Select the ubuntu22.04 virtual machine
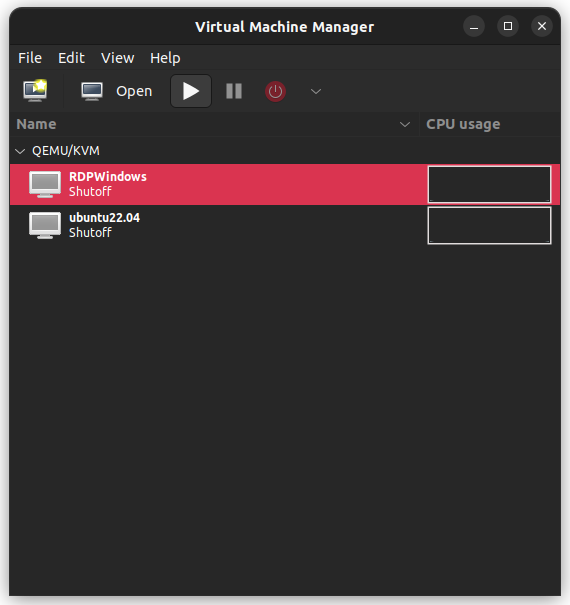Viewport: 570px width, 605px height. [285, 225]
